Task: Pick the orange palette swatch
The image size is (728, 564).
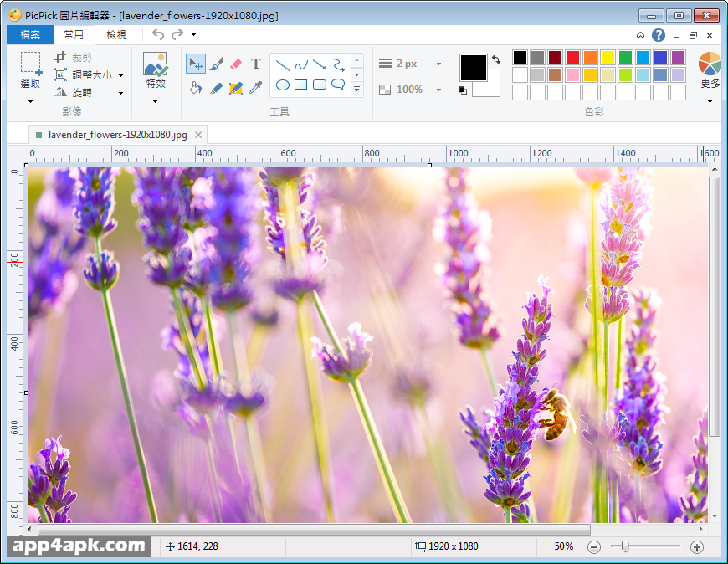Action: (590, 57)
